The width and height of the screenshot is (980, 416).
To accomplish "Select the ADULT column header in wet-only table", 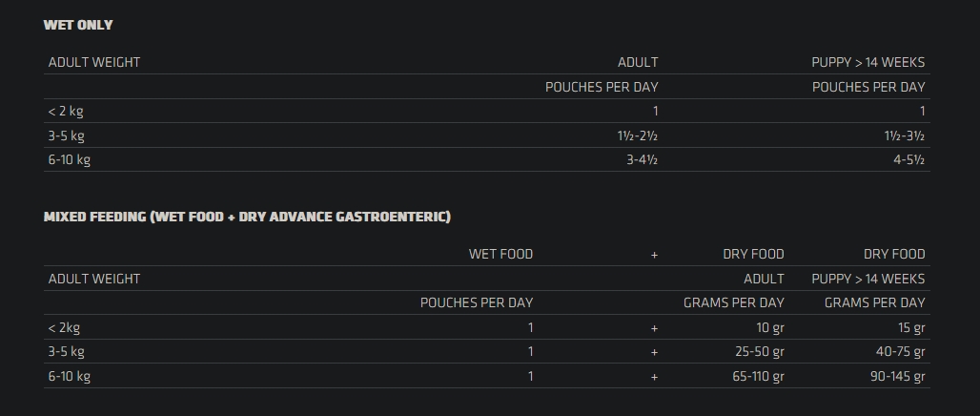I will (637, 62).
